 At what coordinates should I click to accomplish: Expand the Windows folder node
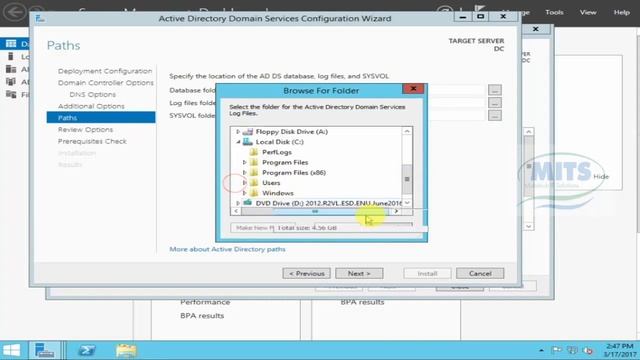click(244, 193)
